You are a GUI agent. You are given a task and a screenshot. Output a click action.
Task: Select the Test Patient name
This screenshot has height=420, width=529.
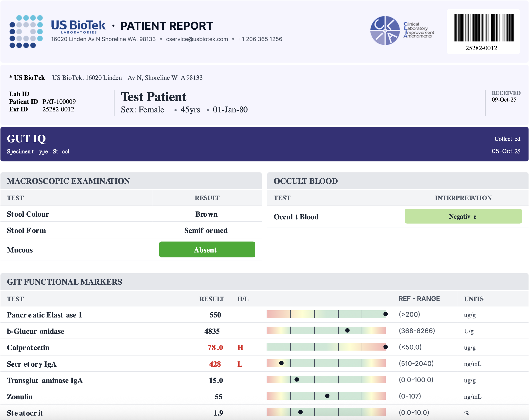[154, 97]
